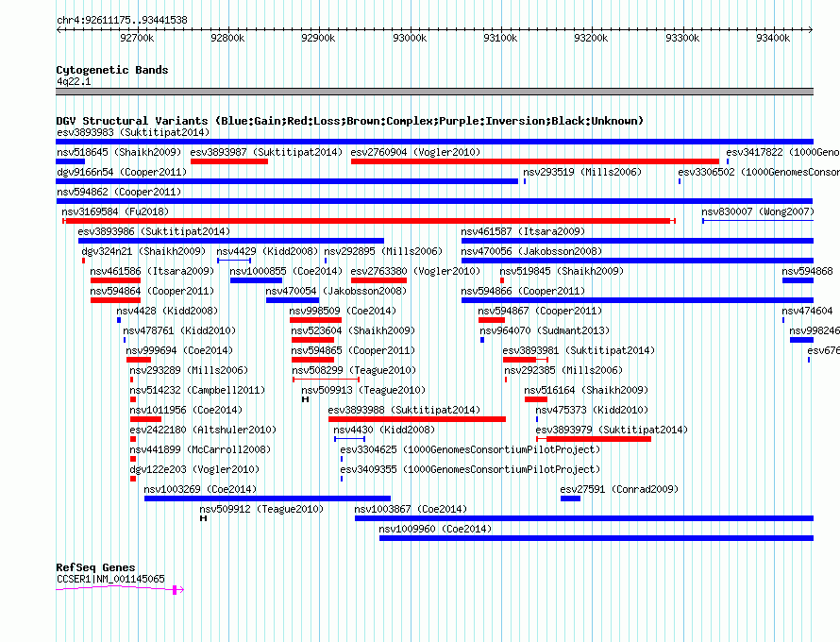The height and width of the screenshot is (642, 840).
Task: Click the chr4:92611175..93441538 position label
Action: 122,20
